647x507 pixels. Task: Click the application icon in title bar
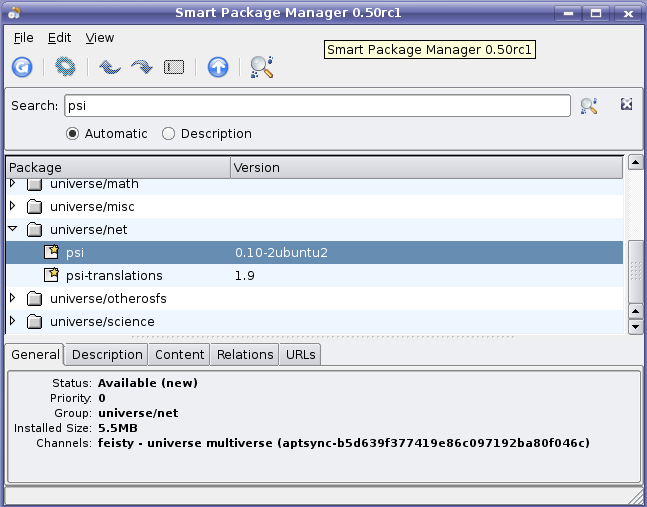14,13
